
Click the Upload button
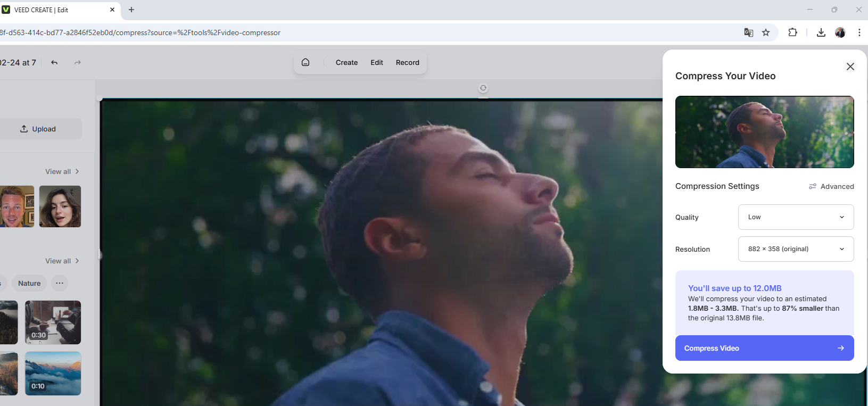(x=38, y=129)
